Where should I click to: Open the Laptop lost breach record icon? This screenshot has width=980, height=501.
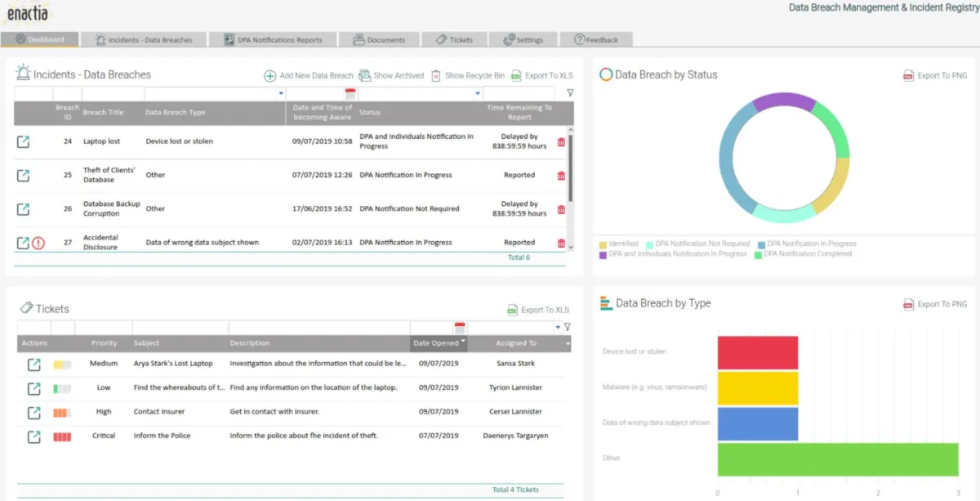[x=24, y=141]
